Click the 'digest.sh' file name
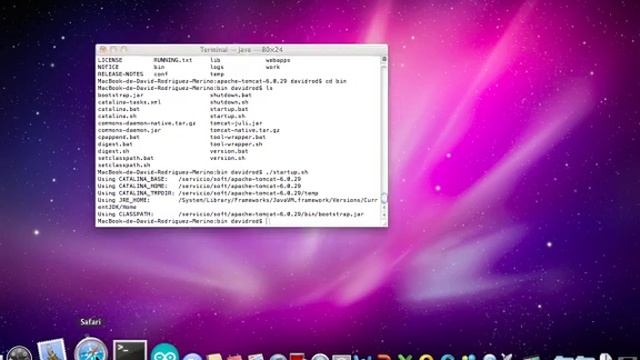Screen dimensions: 640x360 pos(113,151)
